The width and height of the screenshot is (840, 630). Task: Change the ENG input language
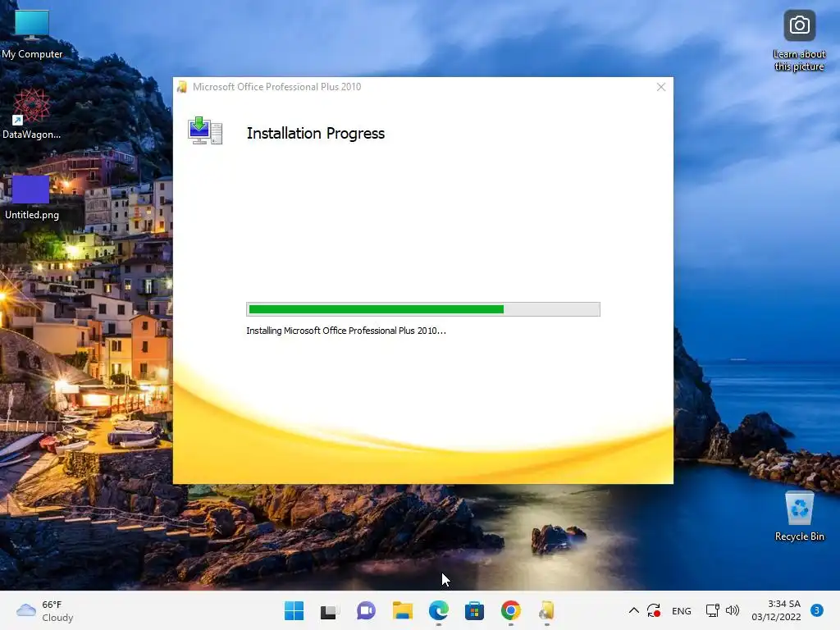click(682, 610)
